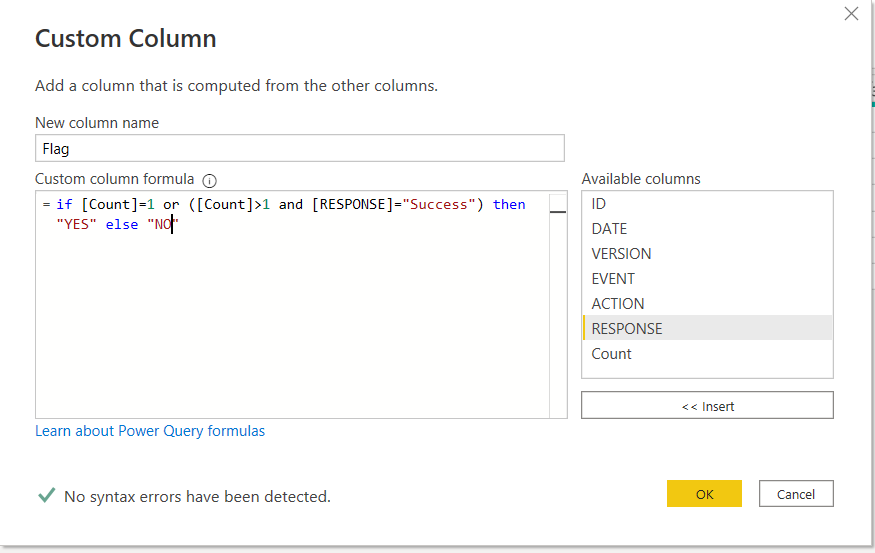This screenshot has width=875, height=553.
Task: Click 'No syntax errors have been detected' message
Action: [x=198, y=496]
